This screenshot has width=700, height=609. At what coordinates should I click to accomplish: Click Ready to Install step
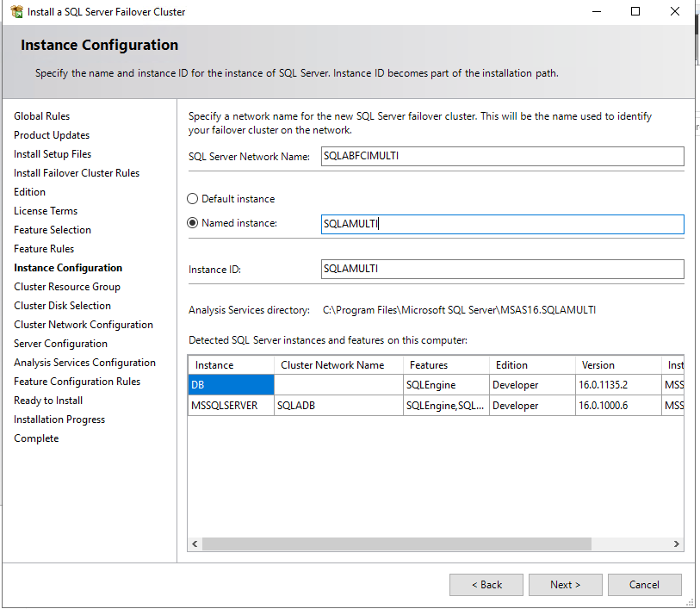coord(48,401)
